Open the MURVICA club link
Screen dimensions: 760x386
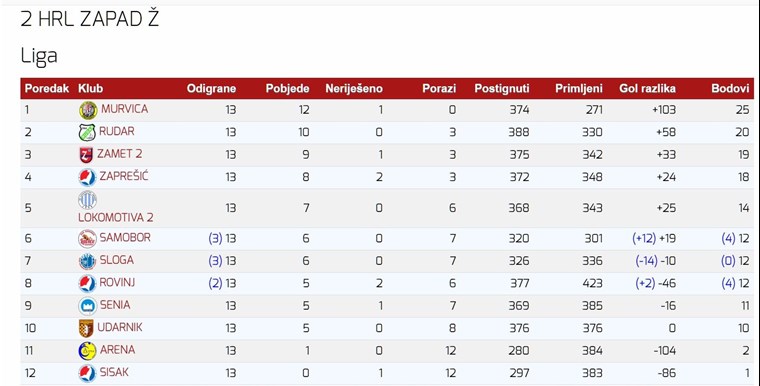tap(124, 109)
